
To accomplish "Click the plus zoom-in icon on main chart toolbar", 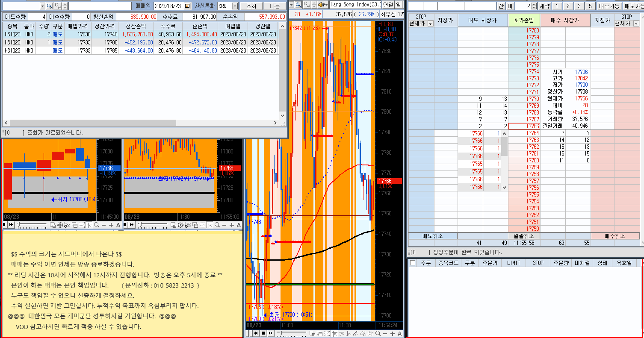I will tap(392, 333).
